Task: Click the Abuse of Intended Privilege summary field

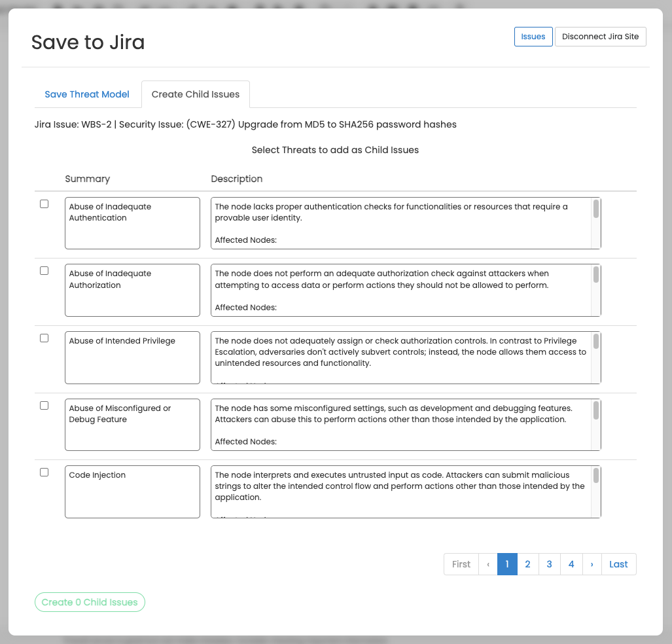Action: point(132,357)
